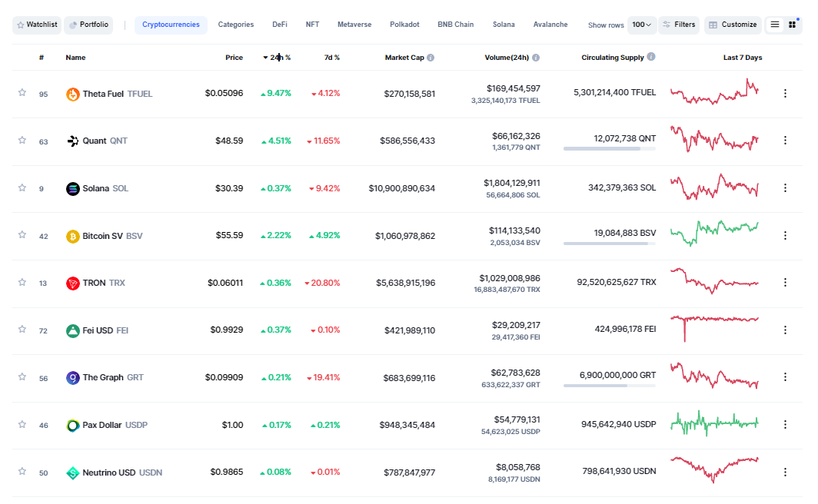Image resolution: width=818 pixels, height=504 pixels.
Task: Click Bitcoin SV supply progress bar
Action: 610,244
